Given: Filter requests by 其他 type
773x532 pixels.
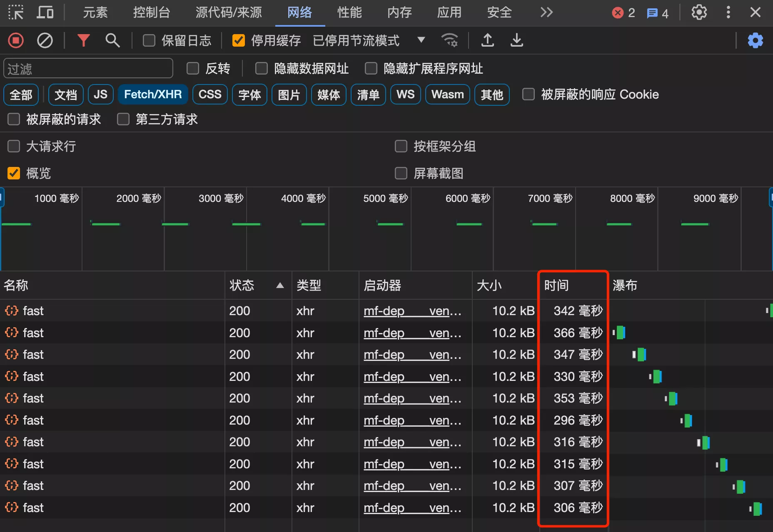Looking at the screenshot, I should (492, 94).
